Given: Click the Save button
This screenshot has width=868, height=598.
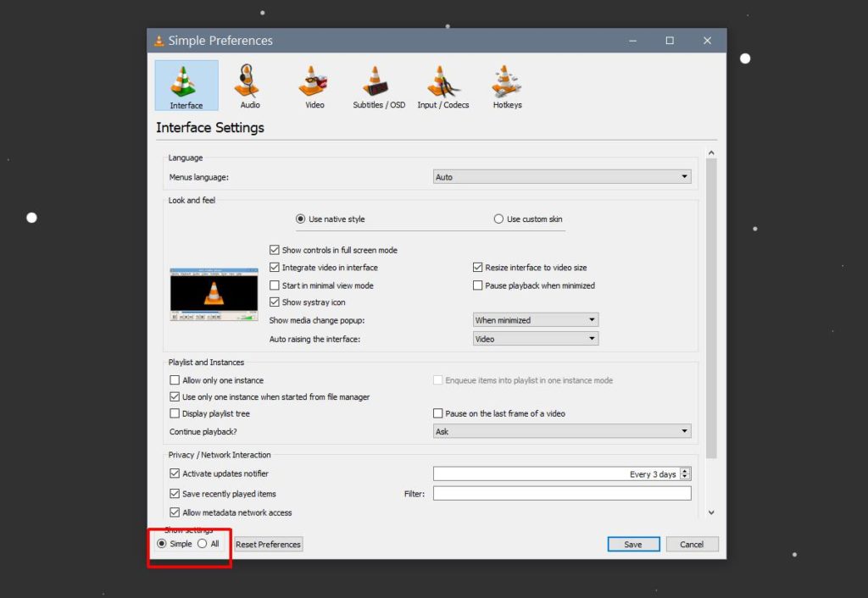Looking at the screenshot, I should pos(633,544).
